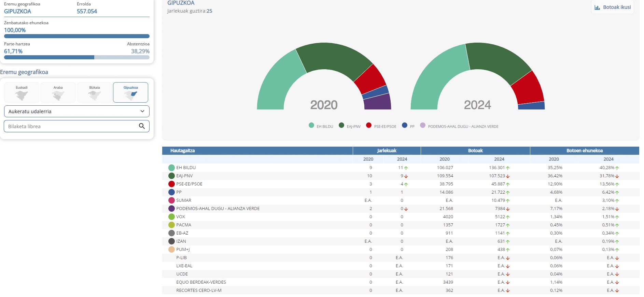The width and height of the screenshot is (644, 297).
Task: Toggle PSE-EE/PSOE legend dot
Action: click(x=369, y=125)
